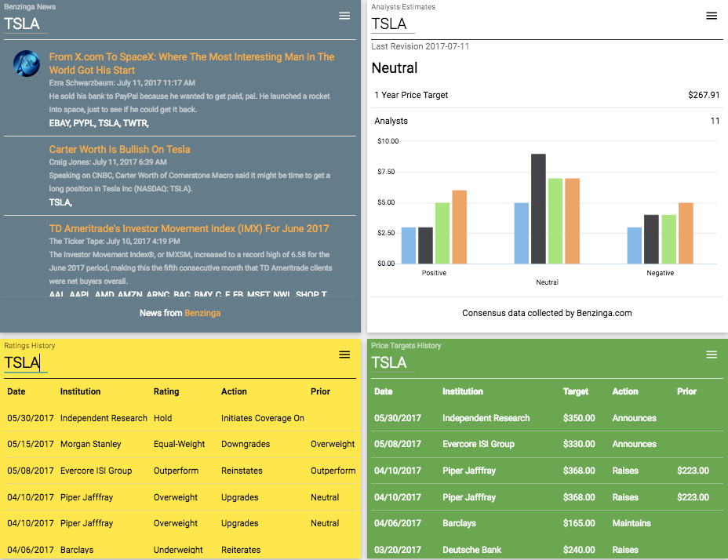This screenshot has height=560, width=728.
Task: Select the tall dark bar in Neutral group
Action: (539, 209)
